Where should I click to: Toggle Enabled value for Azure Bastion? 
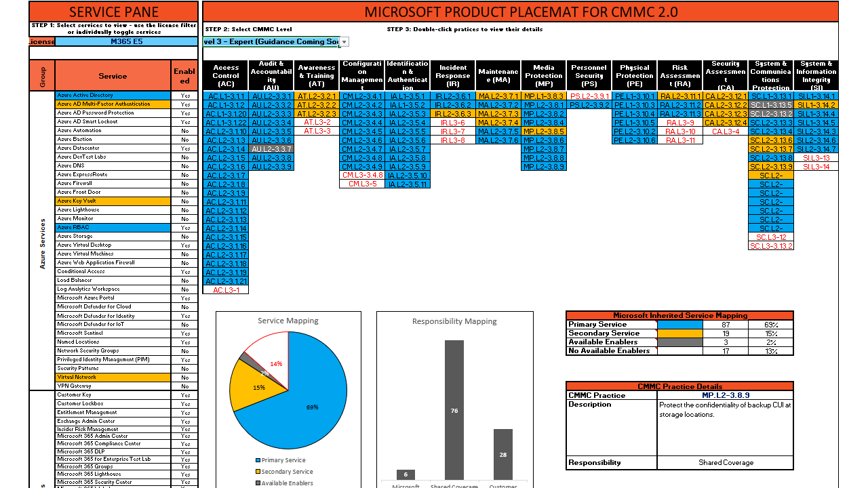[185, 140]
